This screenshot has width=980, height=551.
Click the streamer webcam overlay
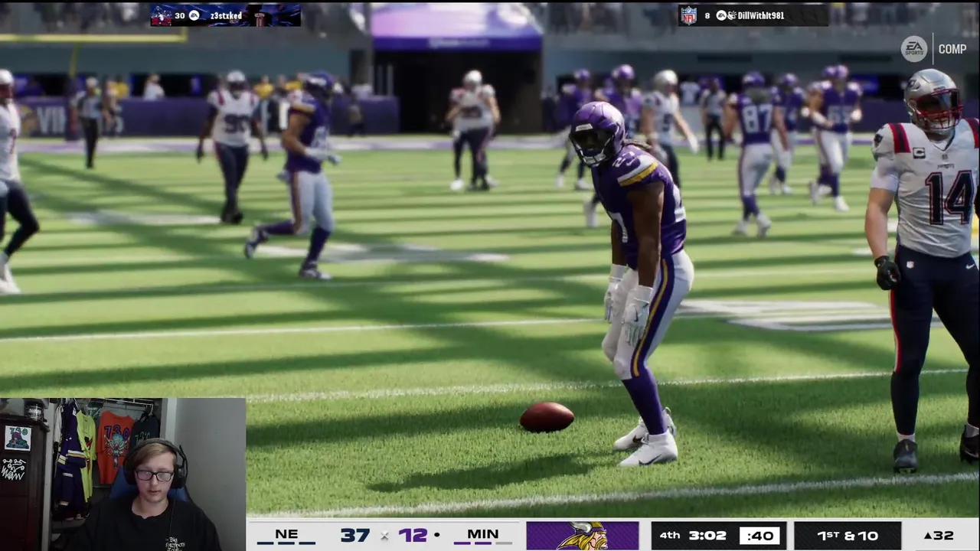122,474
